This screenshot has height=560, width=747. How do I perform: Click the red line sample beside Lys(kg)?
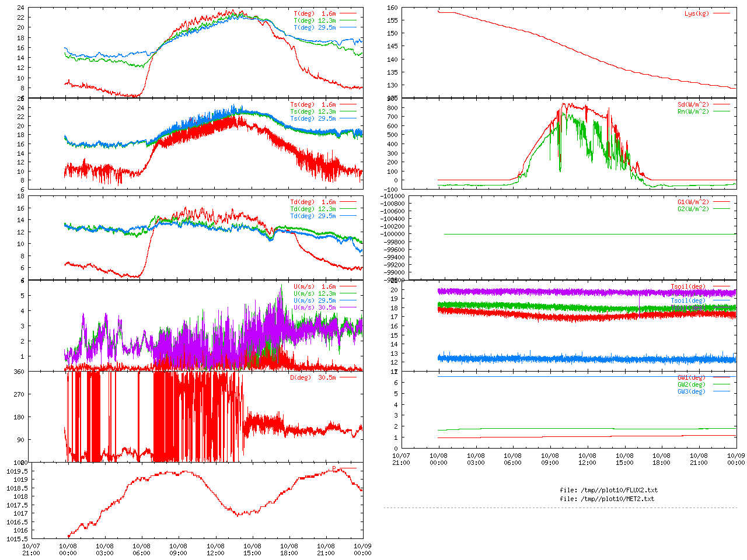point(721,13)
